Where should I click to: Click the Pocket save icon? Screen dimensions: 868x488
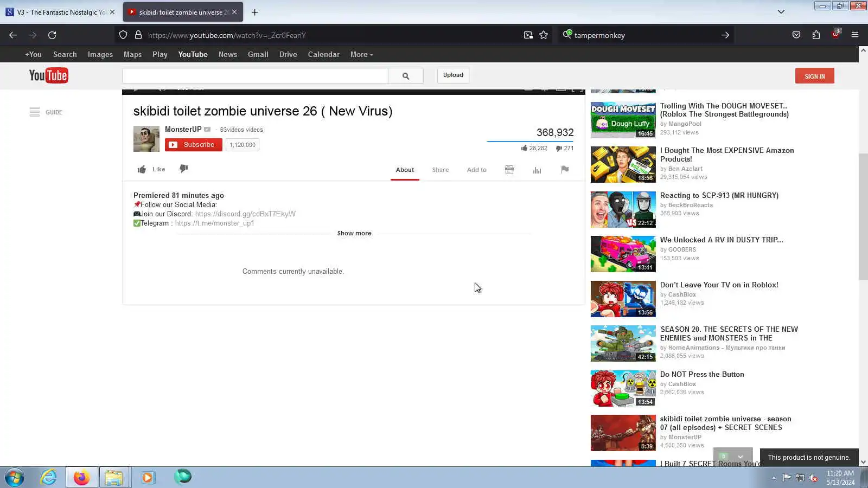pyautogui.click(x=796, y=35)
